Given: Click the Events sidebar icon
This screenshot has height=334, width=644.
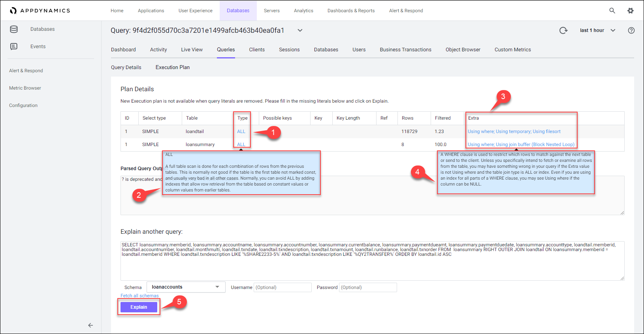Looking at the screenshot, I should (14, 47).
